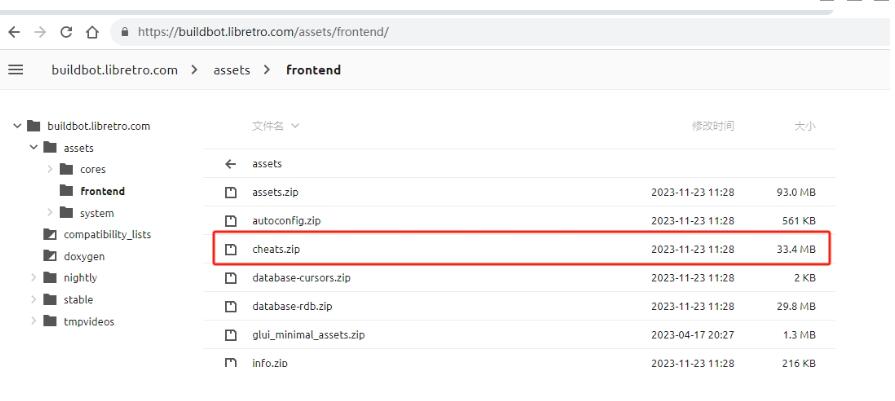The width and height of the screenshot is (895, 401).
Task: Download assets.zip
Action: [275, 192]
